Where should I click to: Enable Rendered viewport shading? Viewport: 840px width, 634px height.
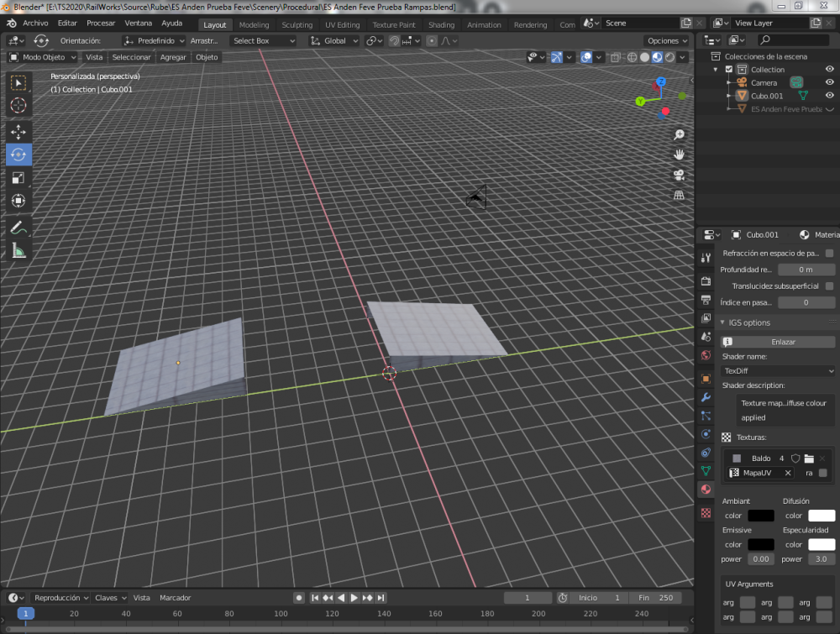coord(669,57)
